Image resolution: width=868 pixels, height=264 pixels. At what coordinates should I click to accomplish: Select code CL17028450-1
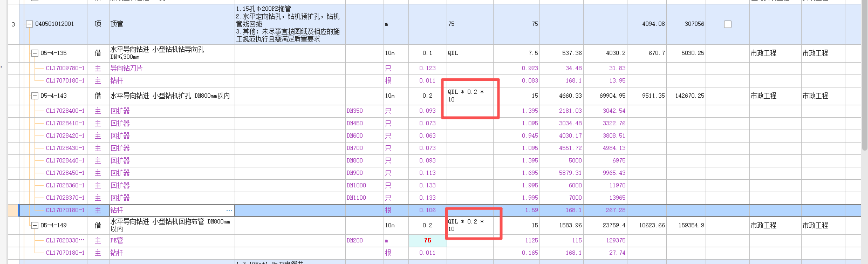pos(65,173)
